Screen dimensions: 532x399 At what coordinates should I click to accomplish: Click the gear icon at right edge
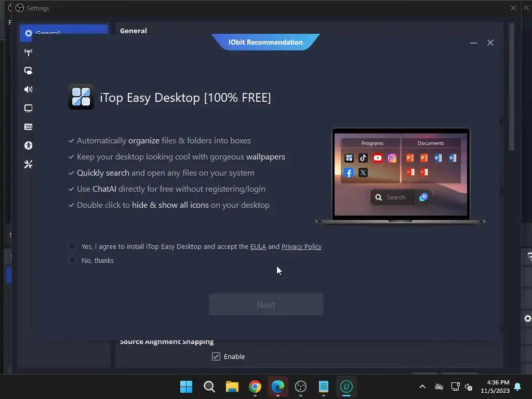528,318
